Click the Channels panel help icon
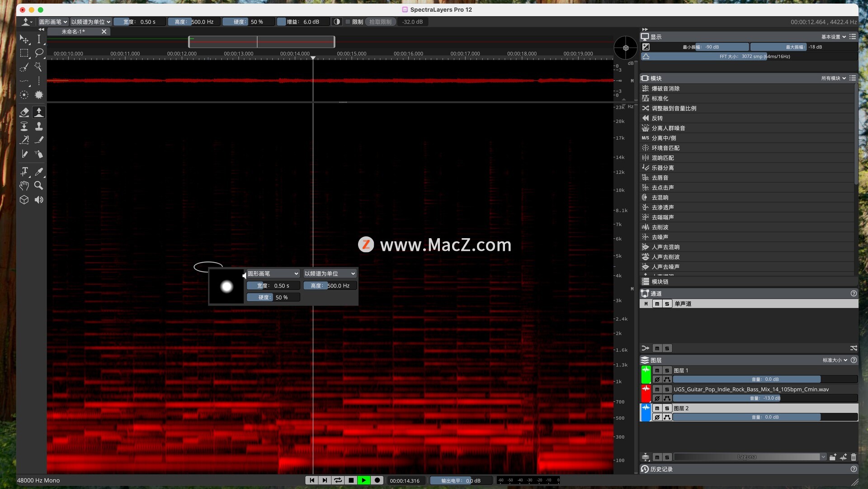868x489 pixels. [854, 293]
